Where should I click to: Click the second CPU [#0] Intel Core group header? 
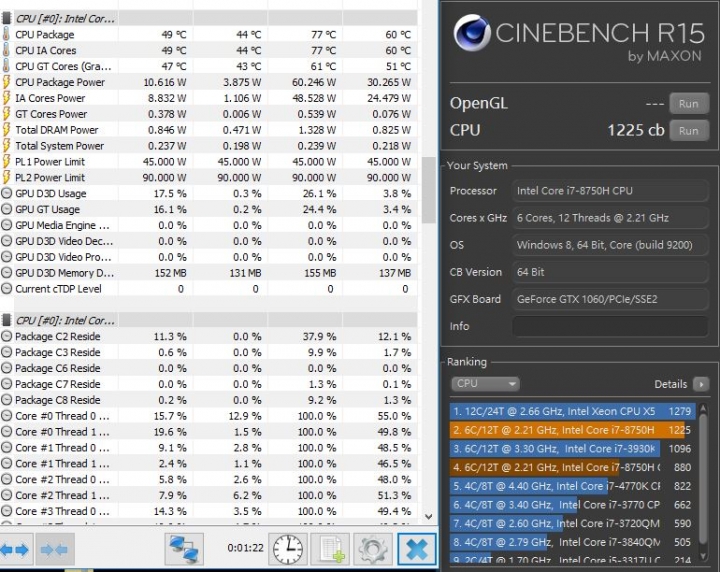click(x=65, y=320)
